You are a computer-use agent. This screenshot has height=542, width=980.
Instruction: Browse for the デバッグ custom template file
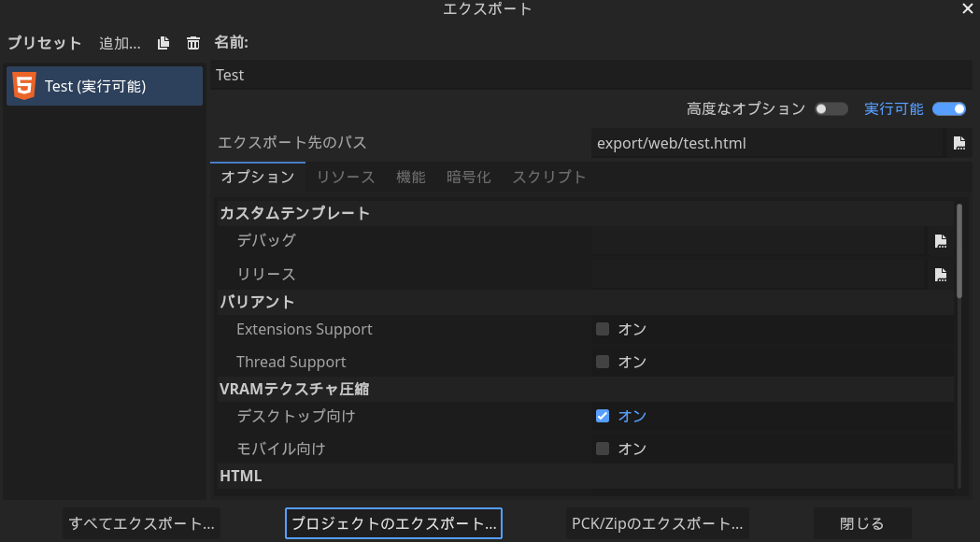(940, 241)
